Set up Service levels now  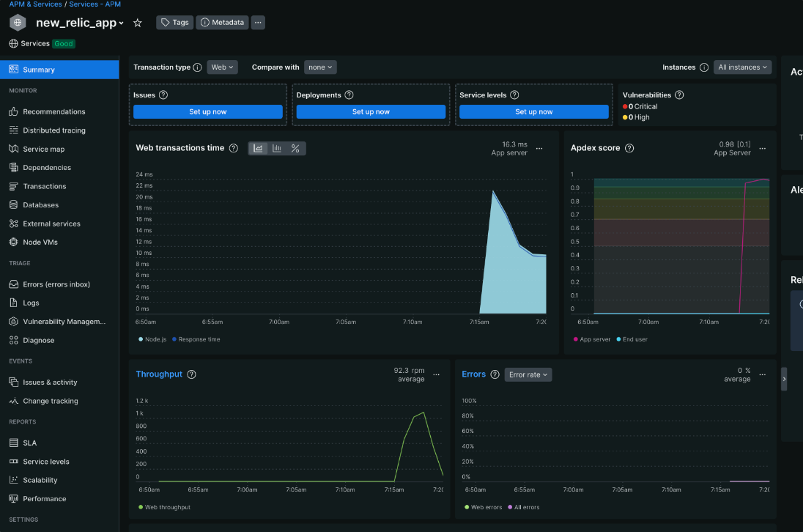coord(533,111)
